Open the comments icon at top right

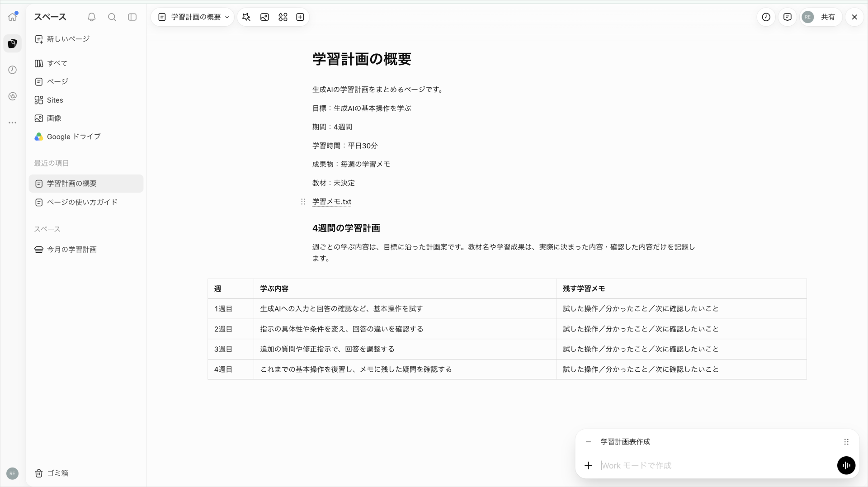tap(788, 17)
